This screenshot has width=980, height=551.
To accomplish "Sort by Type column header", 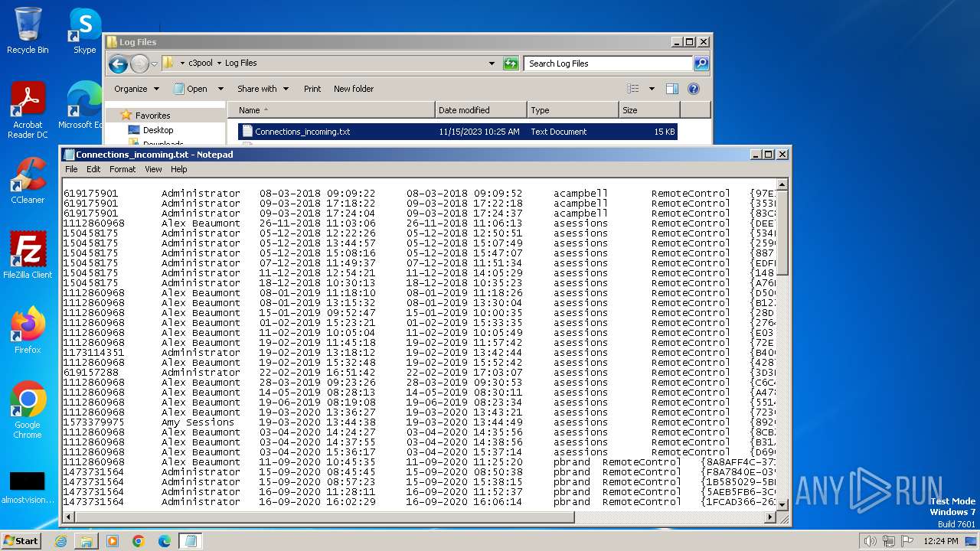I will (573, 110).
